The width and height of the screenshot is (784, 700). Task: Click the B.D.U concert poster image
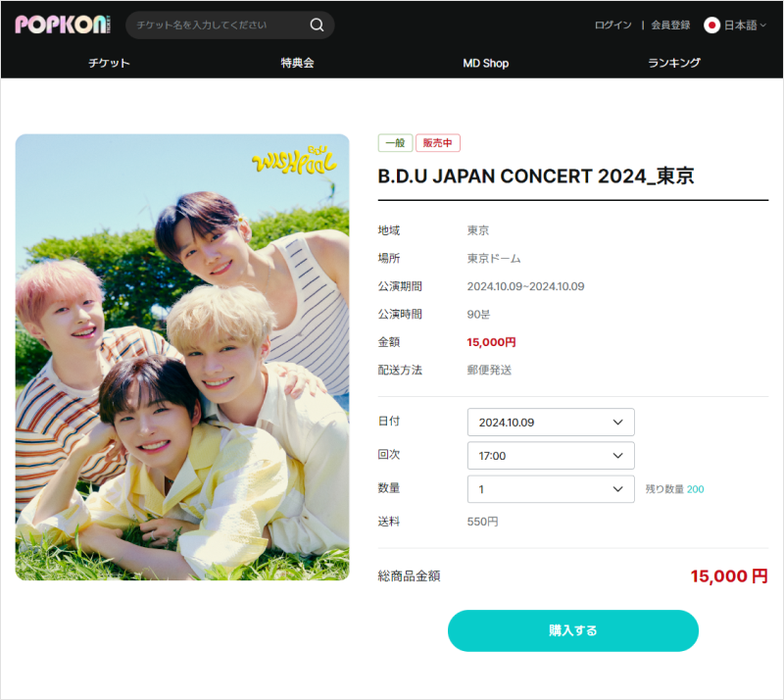coord(182,357)
